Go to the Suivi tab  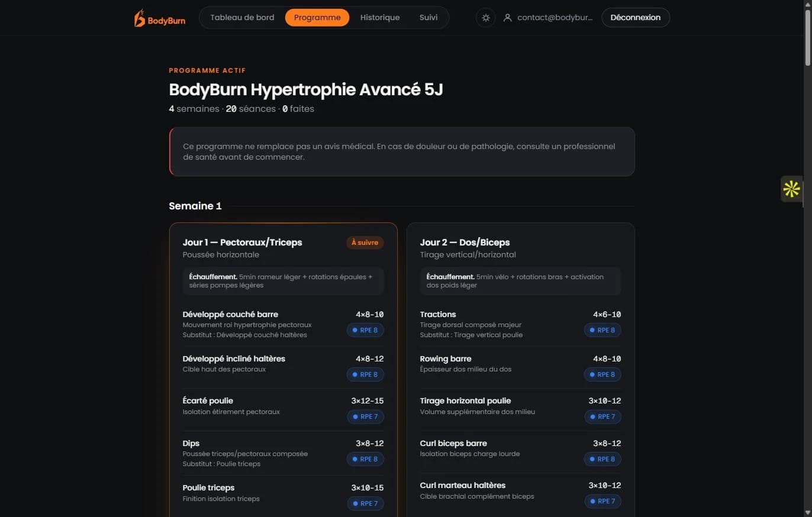coord(428,18)
